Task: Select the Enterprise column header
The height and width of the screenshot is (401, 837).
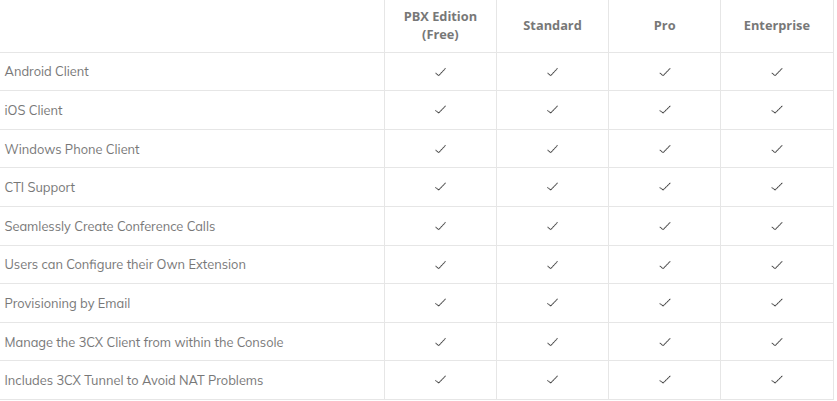Action: (x=777, y=26)
